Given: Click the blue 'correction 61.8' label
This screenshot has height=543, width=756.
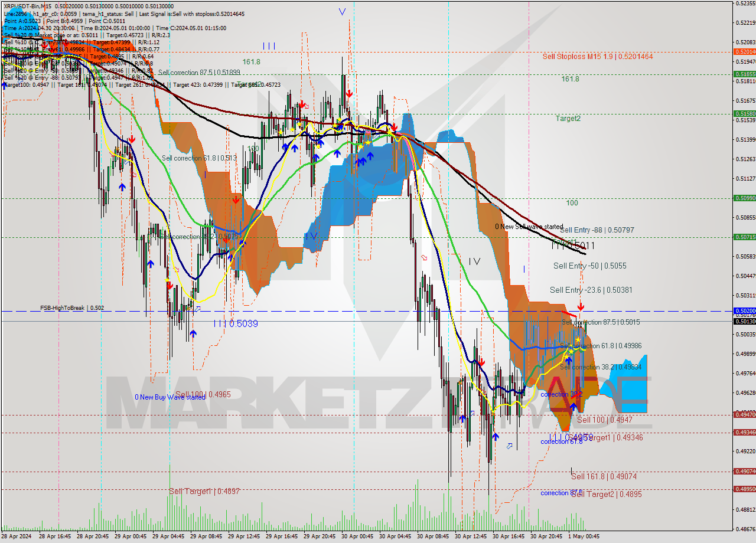Looking at the screenshot, I should click(562, 441).
